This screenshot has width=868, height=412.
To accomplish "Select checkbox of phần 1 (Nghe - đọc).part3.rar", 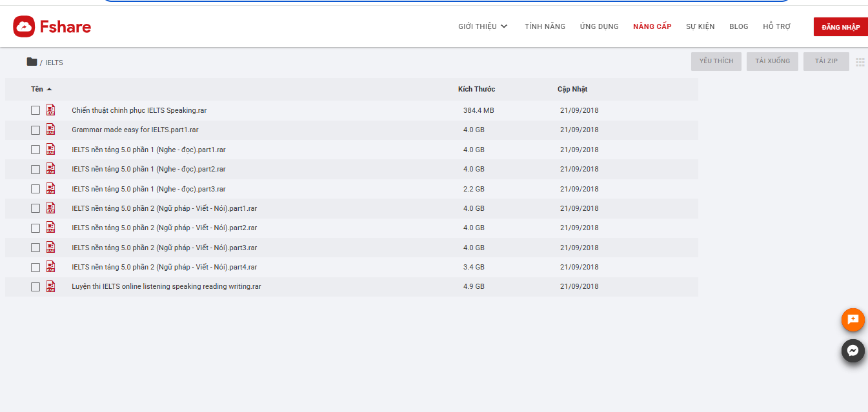I will pyautogui.click(x=35, y=189).
